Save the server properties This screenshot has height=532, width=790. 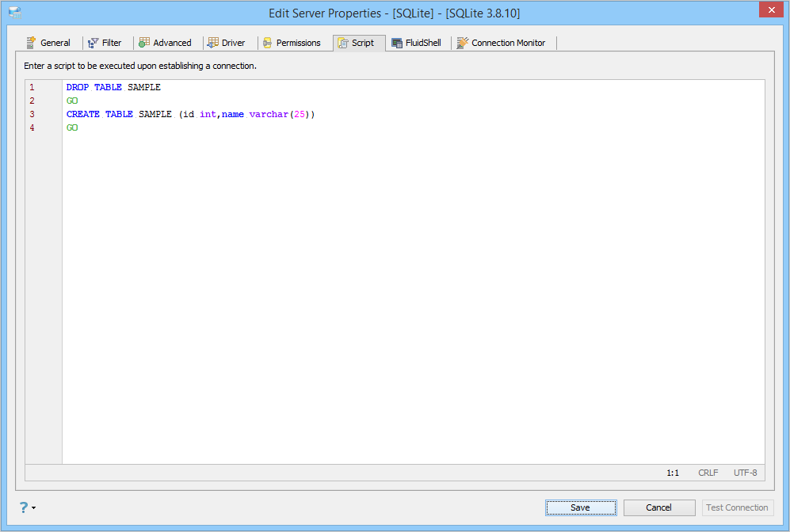point(580,507)
